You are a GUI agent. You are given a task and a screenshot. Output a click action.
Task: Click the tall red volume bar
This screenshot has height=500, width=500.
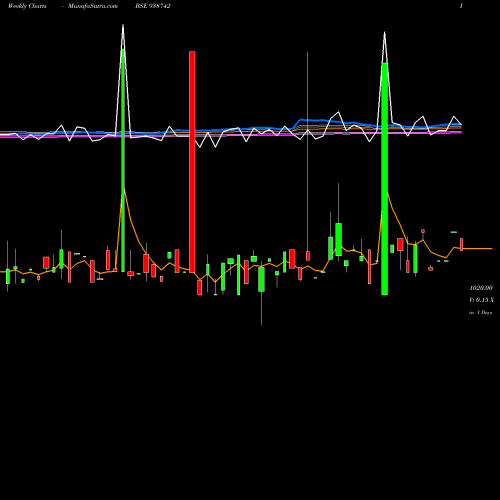(x=192, y=162)
